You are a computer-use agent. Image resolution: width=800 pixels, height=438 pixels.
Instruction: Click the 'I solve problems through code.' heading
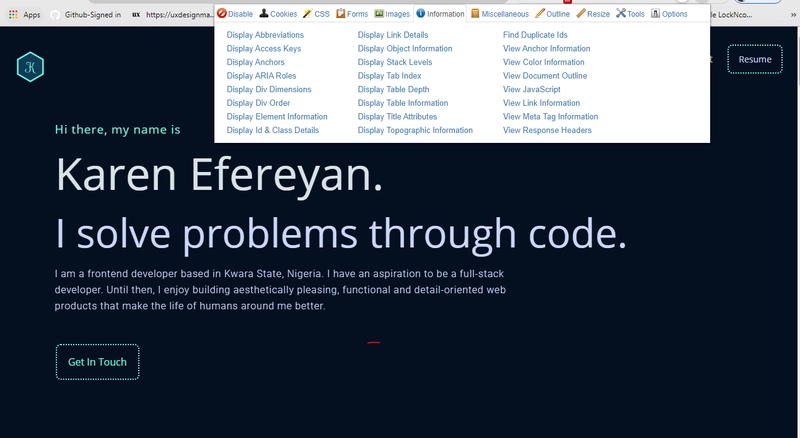coord(341,234)
